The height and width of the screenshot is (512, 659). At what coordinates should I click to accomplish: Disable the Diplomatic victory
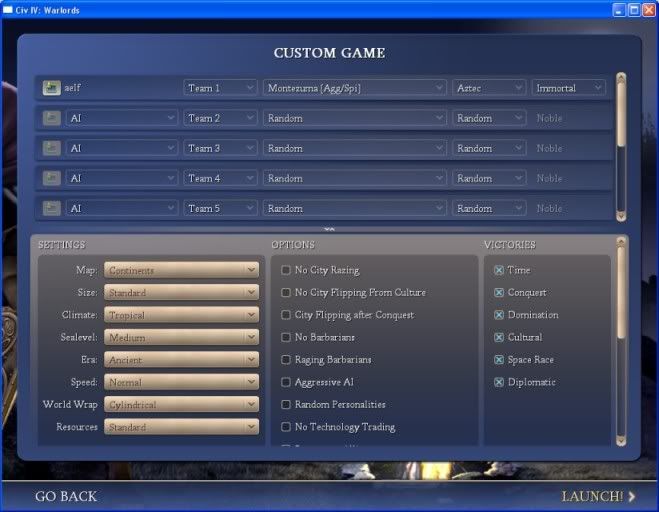click(x=499, y=382)
